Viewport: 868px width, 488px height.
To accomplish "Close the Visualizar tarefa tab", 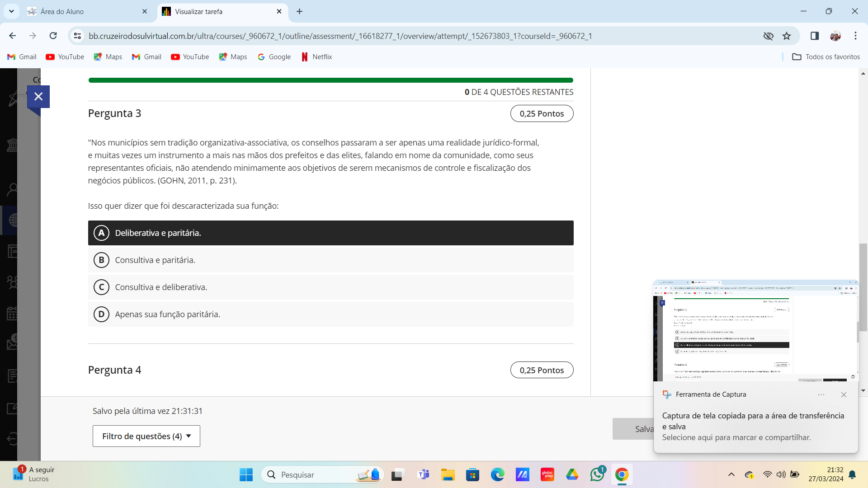I will (279, 11).
